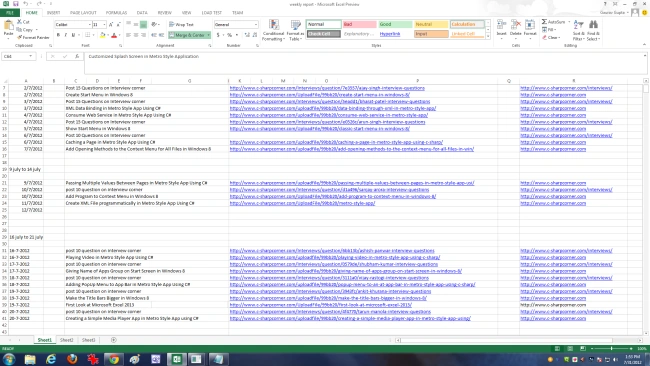The width and height of the screenshot is (650, 366).
Task: Toggle Center horizontal alignment
Action: click(x=136, y=35)
